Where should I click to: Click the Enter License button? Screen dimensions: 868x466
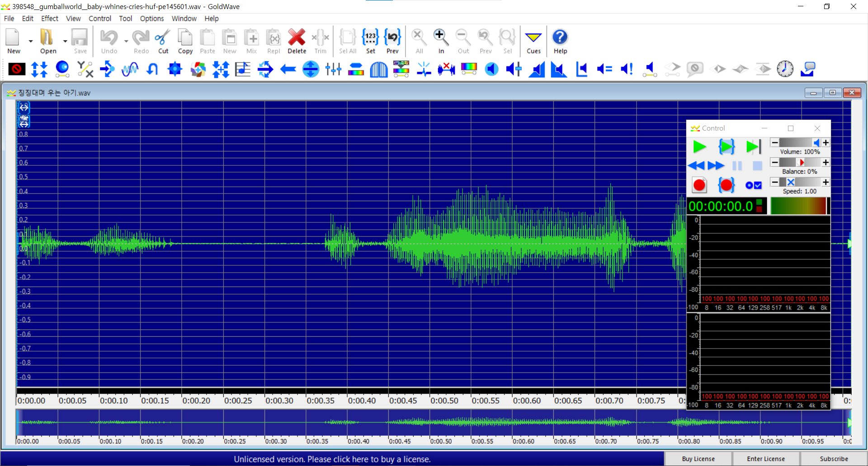pos(766,459)
